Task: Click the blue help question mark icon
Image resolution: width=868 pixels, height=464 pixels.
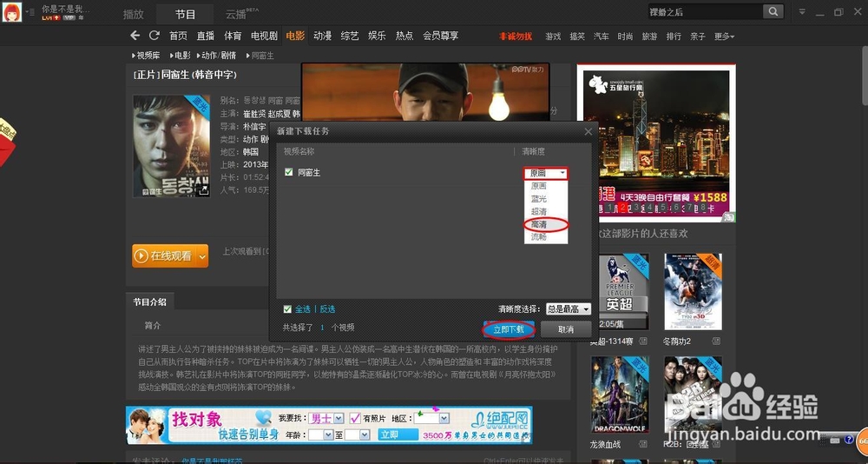Action: pos(849,440)
